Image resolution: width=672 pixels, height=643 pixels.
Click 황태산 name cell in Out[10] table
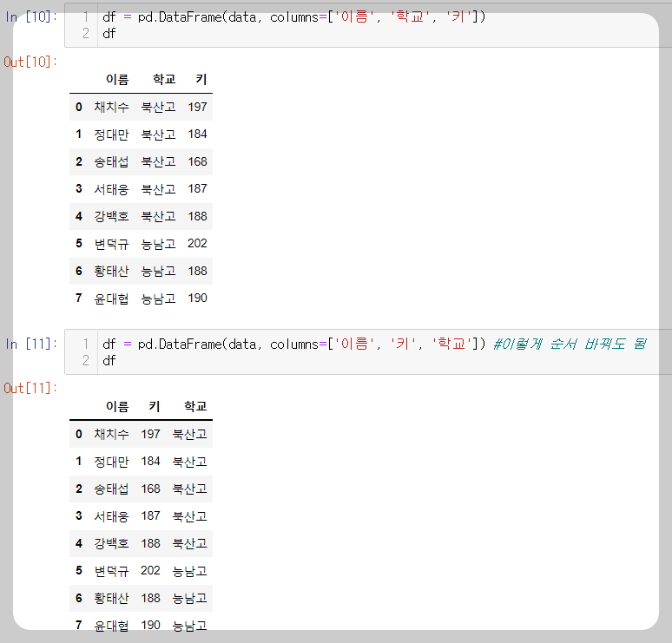click(x=111, y=271)
